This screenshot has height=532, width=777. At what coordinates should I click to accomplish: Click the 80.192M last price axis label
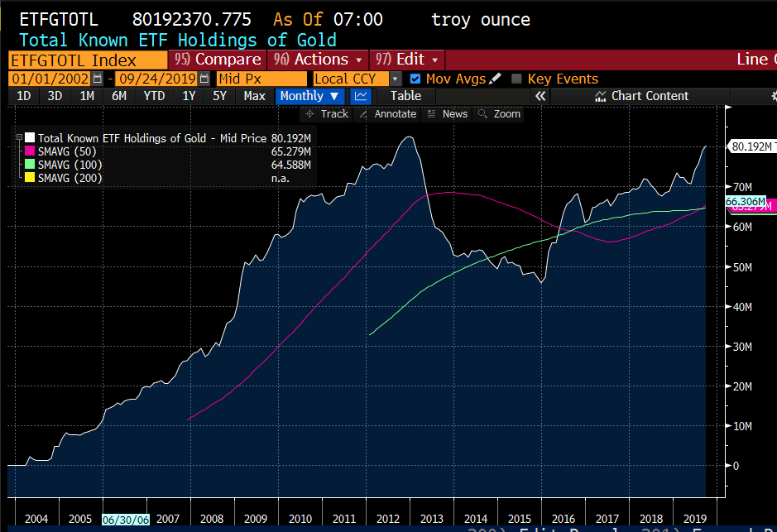coord(751,146)
